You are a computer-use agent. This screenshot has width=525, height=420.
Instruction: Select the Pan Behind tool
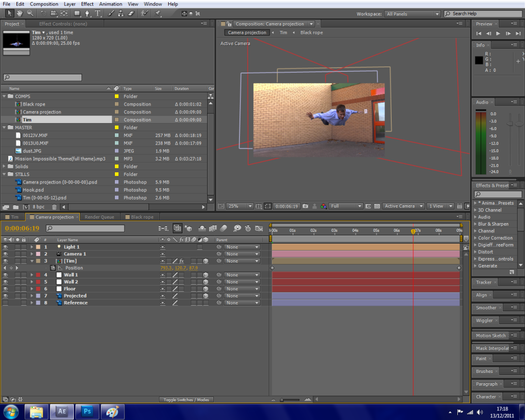(x=64, y=13)
